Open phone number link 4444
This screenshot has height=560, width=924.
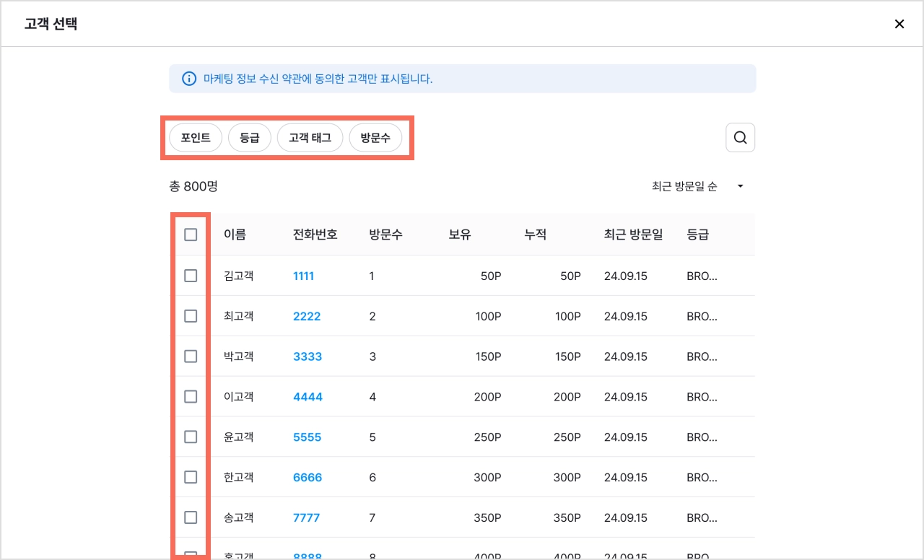[x=308, y=397]
